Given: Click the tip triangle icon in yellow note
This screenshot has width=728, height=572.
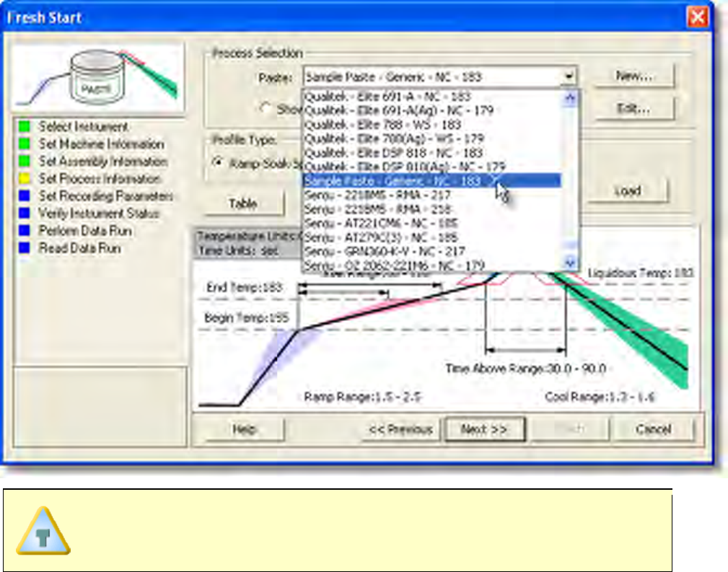Looking at the screenshot, I should [43, 531].
